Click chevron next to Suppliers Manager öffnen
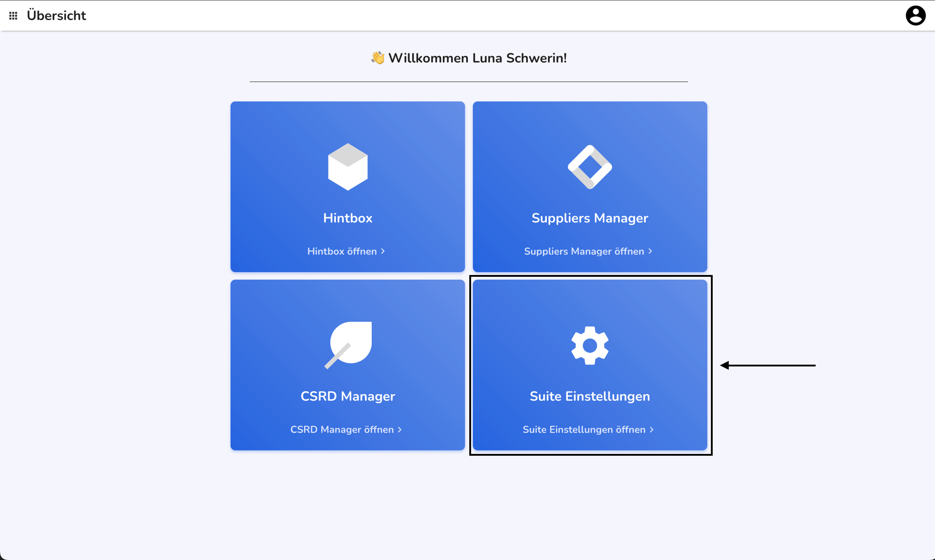 tap(650, 251)
